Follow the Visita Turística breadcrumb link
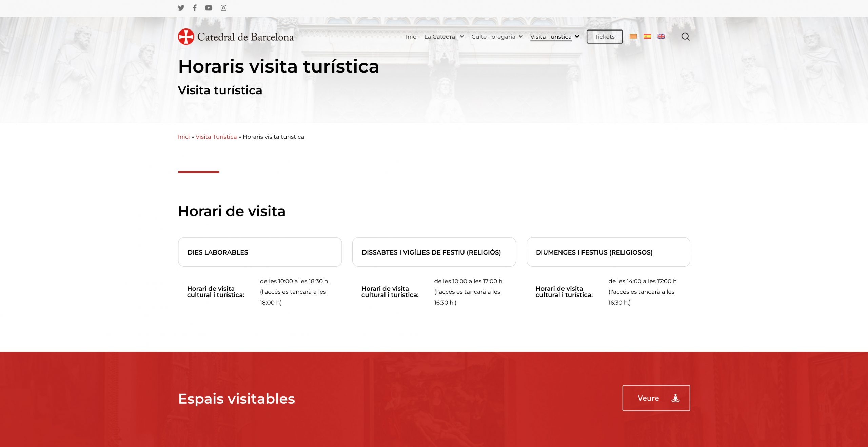Screen dimensions: 868x447 click(x=216, y=137)
